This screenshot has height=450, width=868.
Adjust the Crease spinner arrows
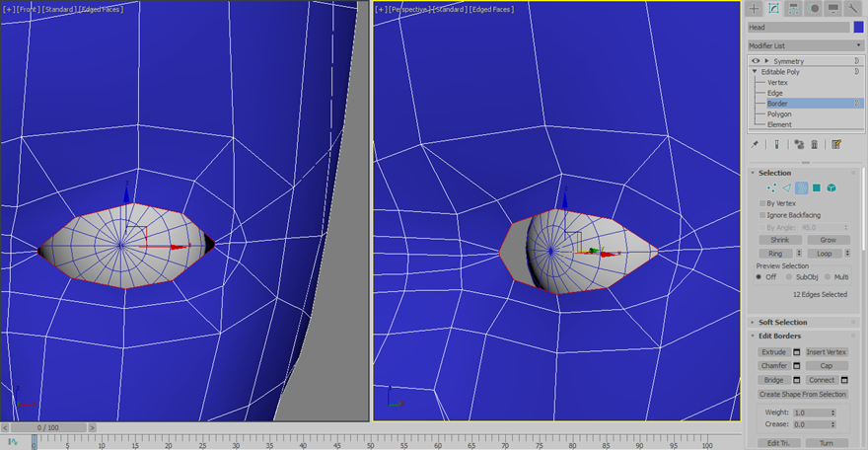(832, 424)
